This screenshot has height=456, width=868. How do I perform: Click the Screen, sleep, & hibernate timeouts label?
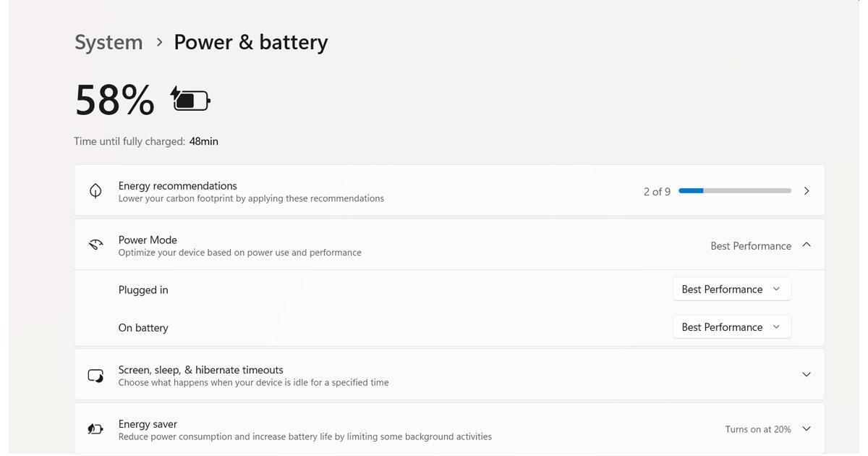[200, 369]
